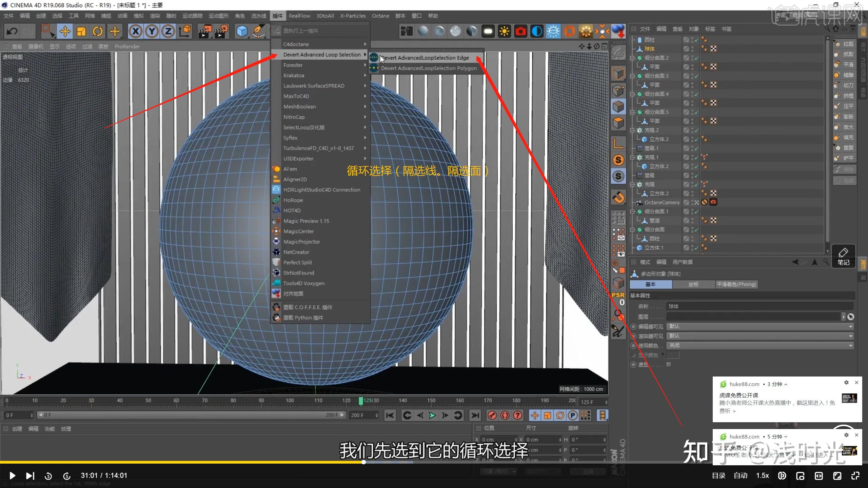Image resolution: width=868 pixels, height=488 pixels.
Task: Click the Cube primitive icon
Action: click(x=242, y=32)
